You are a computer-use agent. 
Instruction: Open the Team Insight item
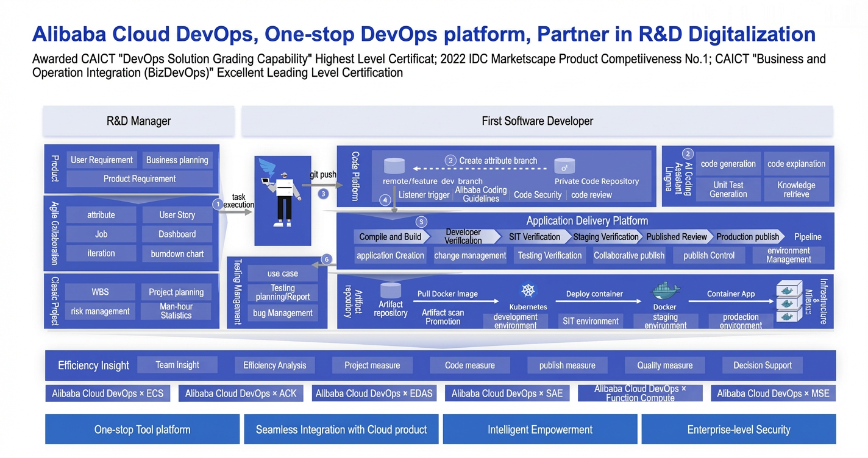click(177, 365)
